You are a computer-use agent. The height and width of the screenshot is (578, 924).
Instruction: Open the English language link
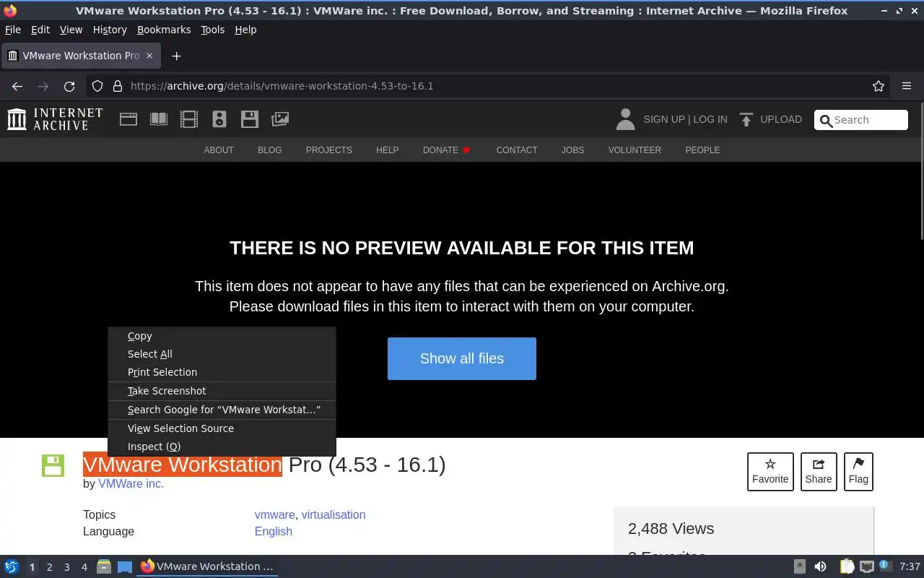(x=273, y=531)
